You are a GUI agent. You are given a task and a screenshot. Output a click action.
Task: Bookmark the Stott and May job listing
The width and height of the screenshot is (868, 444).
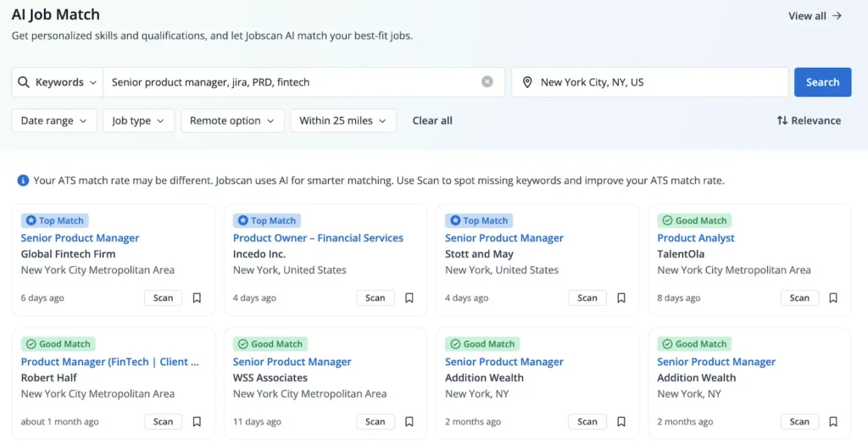[x=621, y=298]
